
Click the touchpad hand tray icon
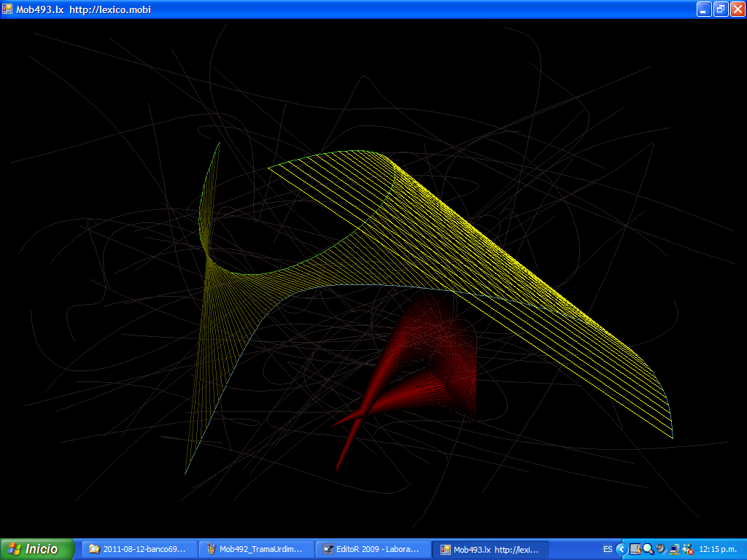(635, 549)
